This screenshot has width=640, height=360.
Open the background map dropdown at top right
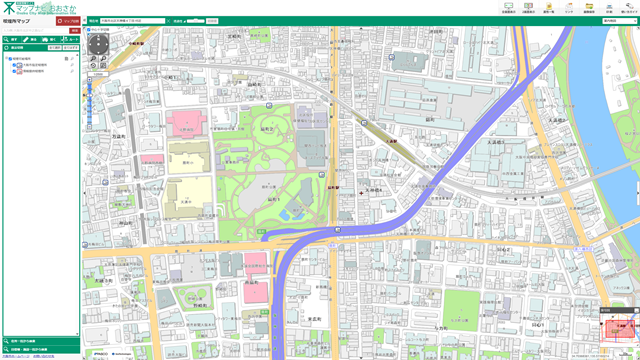click(620, 21)
